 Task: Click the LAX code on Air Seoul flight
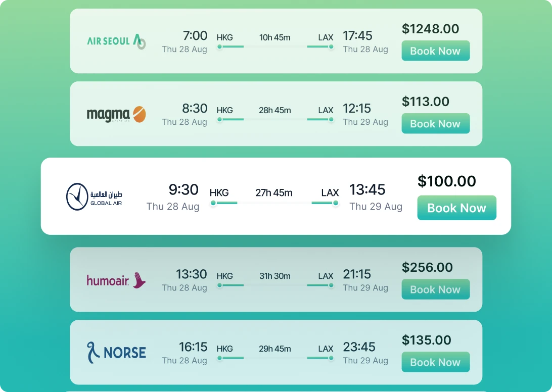(x=326, y=37)
